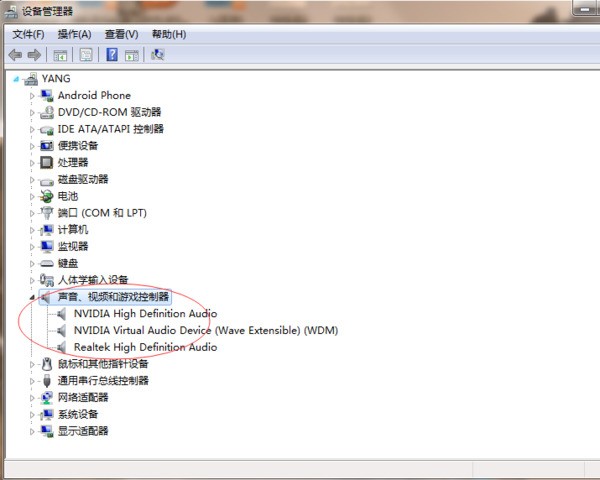Viewport: 600px width, 480px height.
Task: Toggle the console tree pane toolbar icon
Action: [60, 55]
